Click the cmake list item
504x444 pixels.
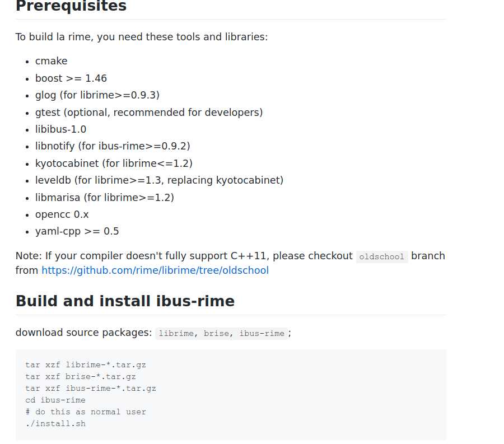52,61
